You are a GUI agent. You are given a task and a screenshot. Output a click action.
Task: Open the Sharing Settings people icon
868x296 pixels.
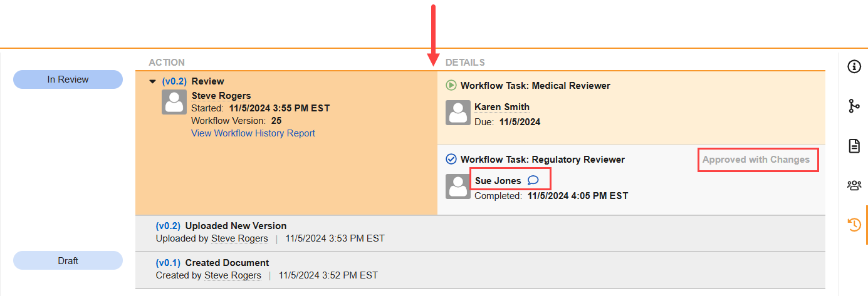coord(854,185)
